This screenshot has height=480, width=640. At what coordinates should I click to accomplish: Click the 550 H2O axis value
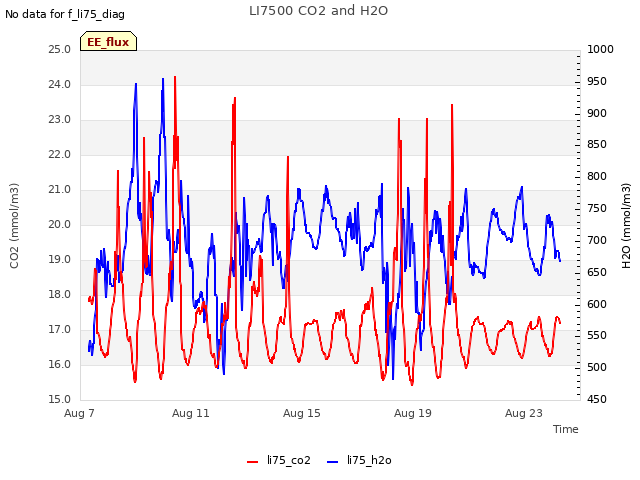tap(597, 336)
